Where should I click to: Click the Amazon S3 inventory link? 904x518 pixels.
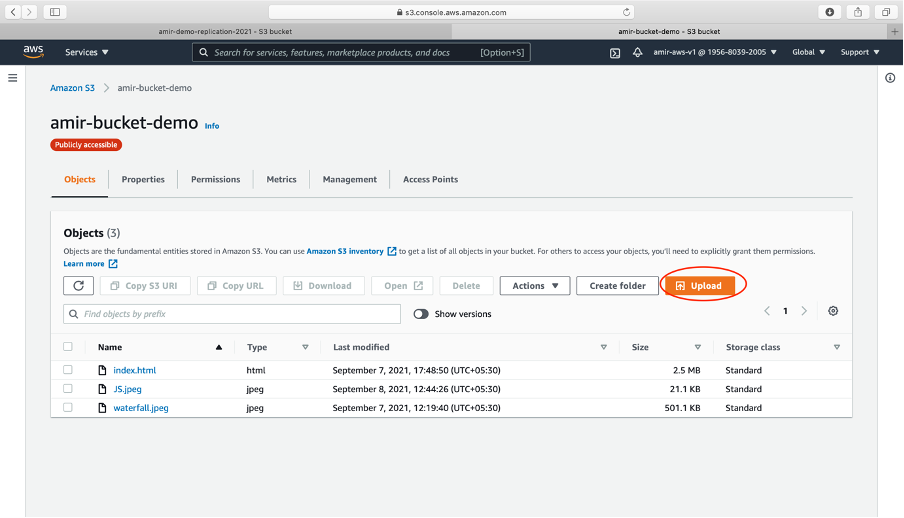click(x=345, y=251)
